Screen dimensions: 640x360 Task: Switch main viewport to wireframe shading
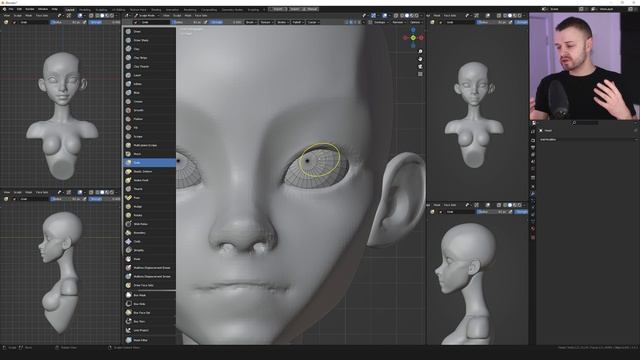click(402, 16)
